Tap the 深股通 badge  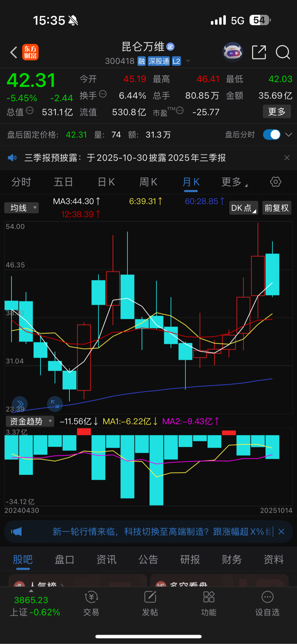coord(159,61)
